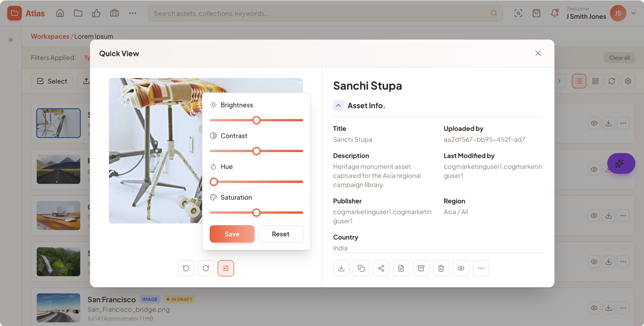Click the Brightness slider handle

[256, 120]
